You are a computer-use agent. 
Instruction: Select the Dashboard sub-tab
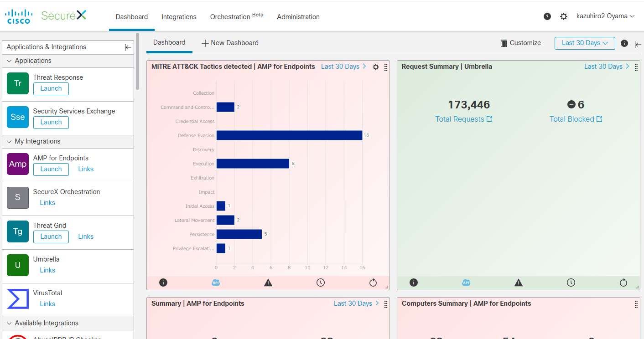(169, 42)
